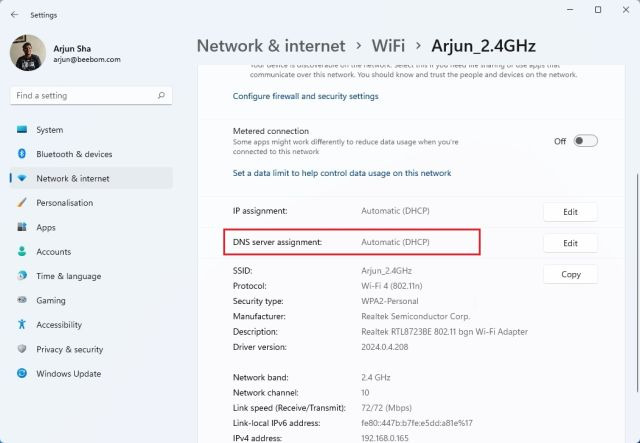
Task: Copy the network properties
Action: pos(570,274)
